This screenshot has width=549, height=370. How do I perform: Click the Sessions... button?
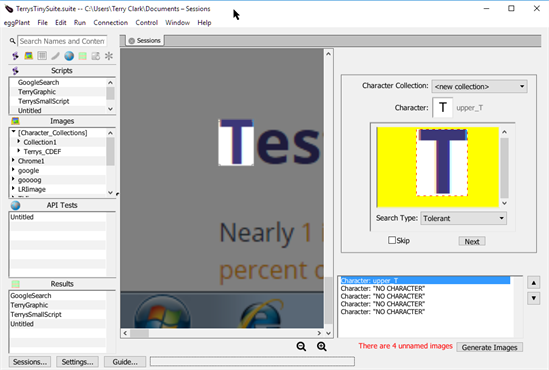30,362
